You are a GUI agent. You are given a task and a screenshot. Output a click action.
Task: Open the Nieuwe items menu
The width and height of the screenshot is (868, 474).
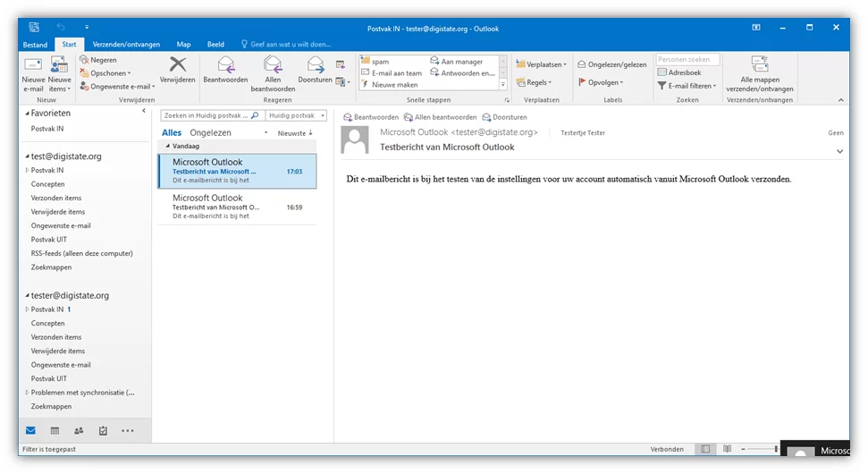(x=59, y=74)
